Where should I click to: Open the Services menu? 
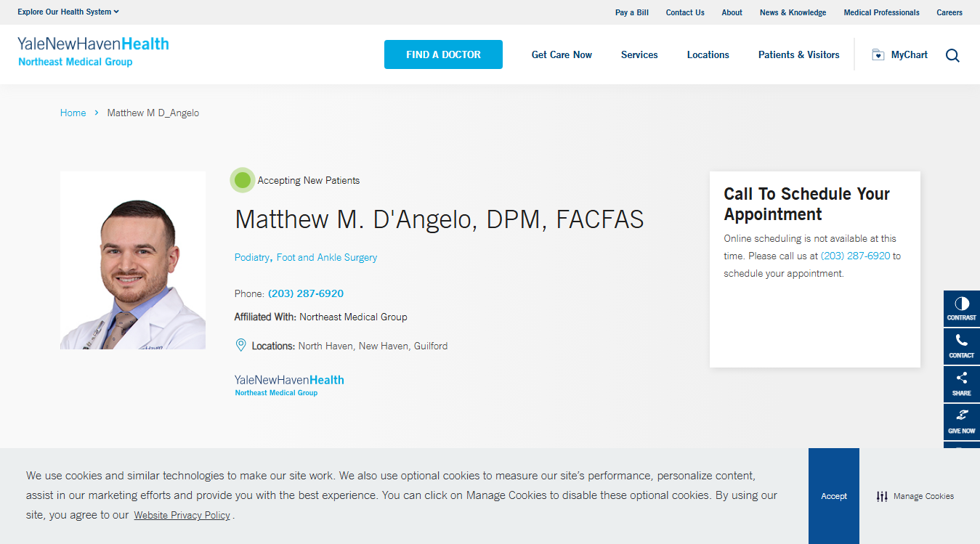[639, 54]
